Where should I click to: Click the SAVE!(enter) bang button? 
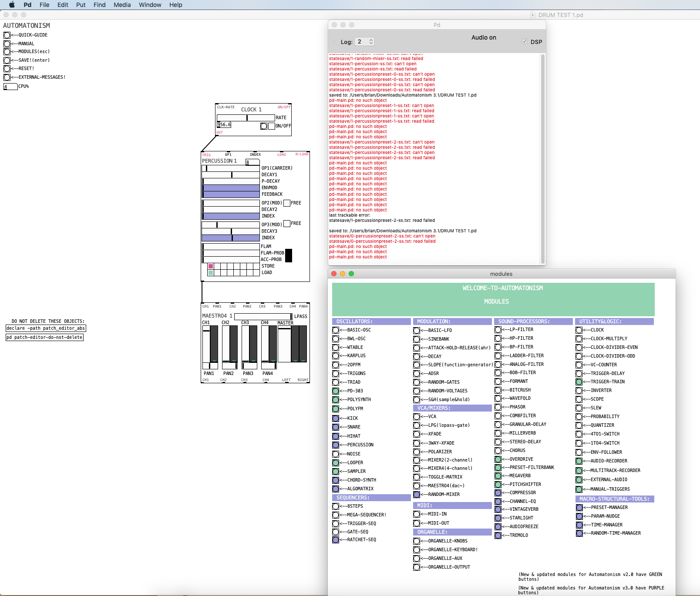click(7, 60)
